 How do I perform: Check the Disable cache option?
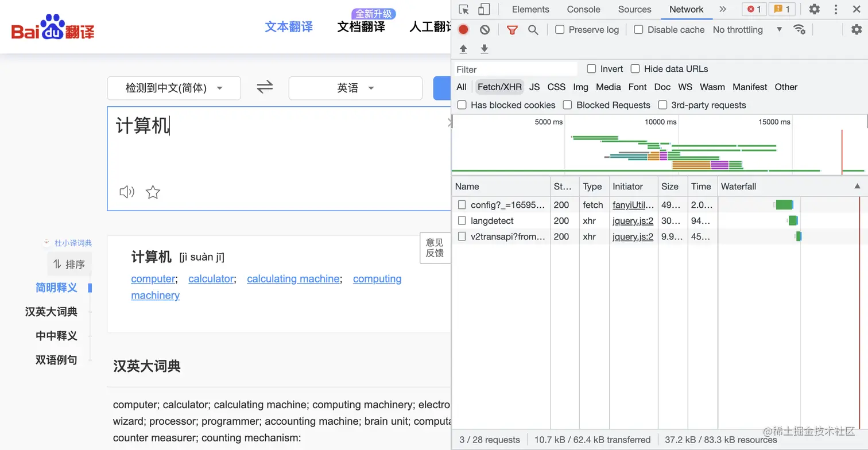(x=638, y=29)
